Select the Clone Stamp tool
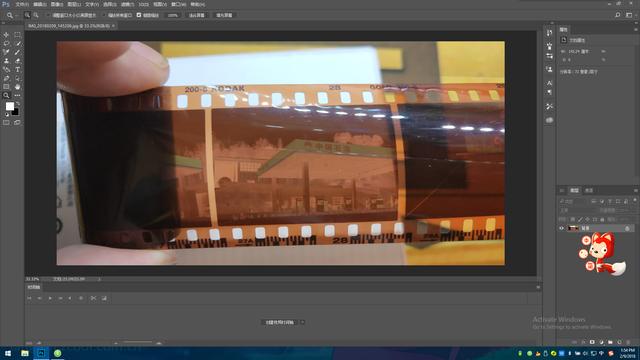The height and width of the screenshot is (360, 640). [x=6, y=61]
